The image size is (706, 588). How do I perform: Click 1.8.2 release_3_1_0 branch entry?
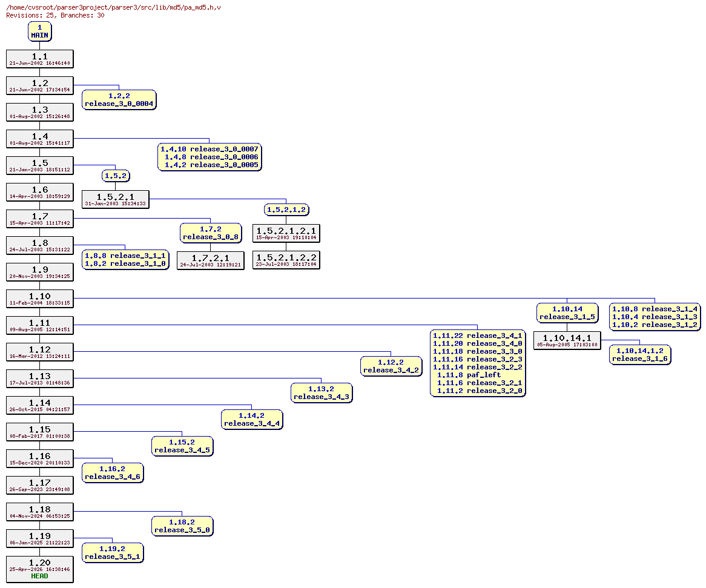125,264
